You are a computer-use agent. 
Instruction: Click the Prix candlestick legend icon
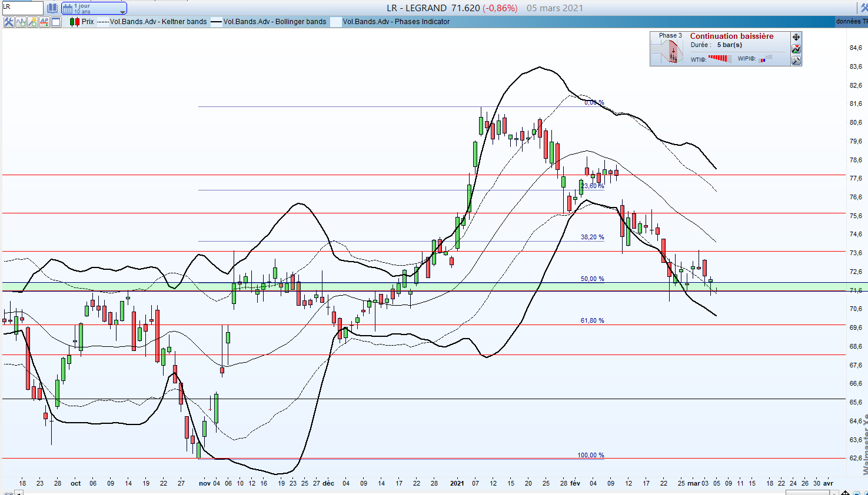coord(74,22)
